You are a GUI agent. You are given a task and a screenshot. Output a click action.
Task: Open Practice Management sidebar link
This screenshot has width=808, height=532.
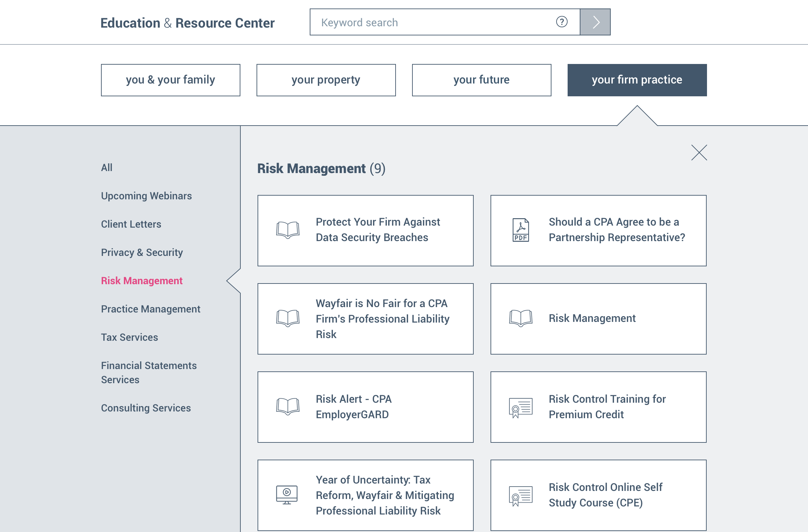(x=151, y=309)
